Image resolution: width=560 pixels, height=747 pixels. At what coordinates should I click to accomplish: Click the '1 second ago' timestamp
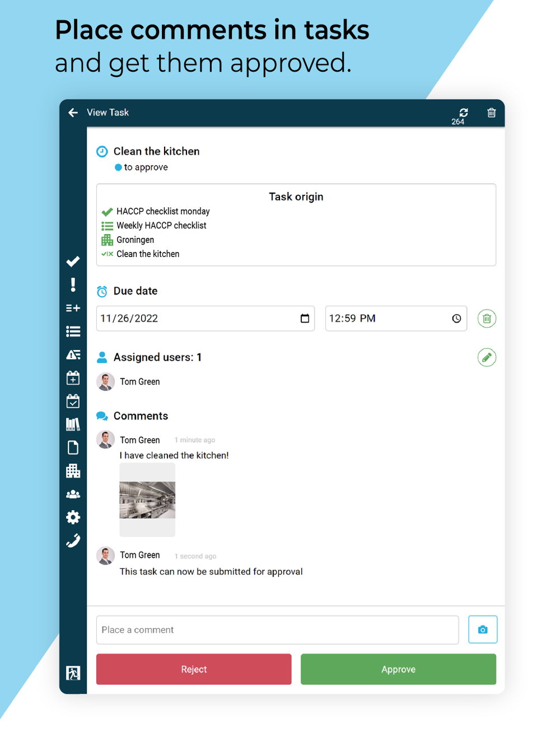(x=195, y=556)
